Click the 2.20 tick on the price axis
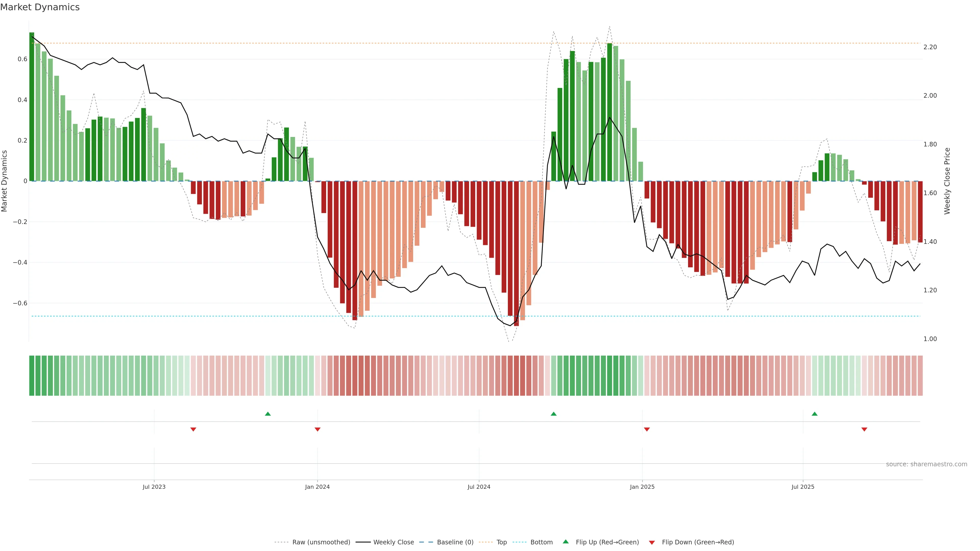 [930, 47]
